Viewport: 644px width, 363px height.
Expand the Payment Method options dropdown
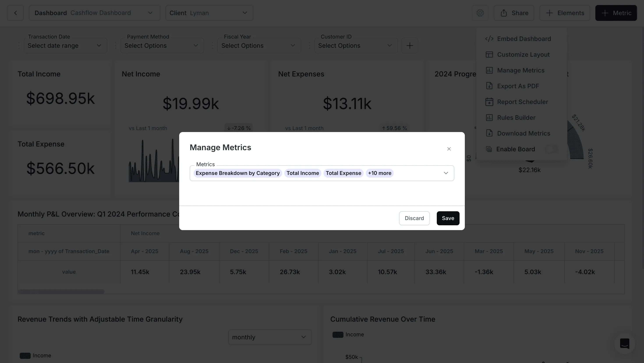[162, 46]
